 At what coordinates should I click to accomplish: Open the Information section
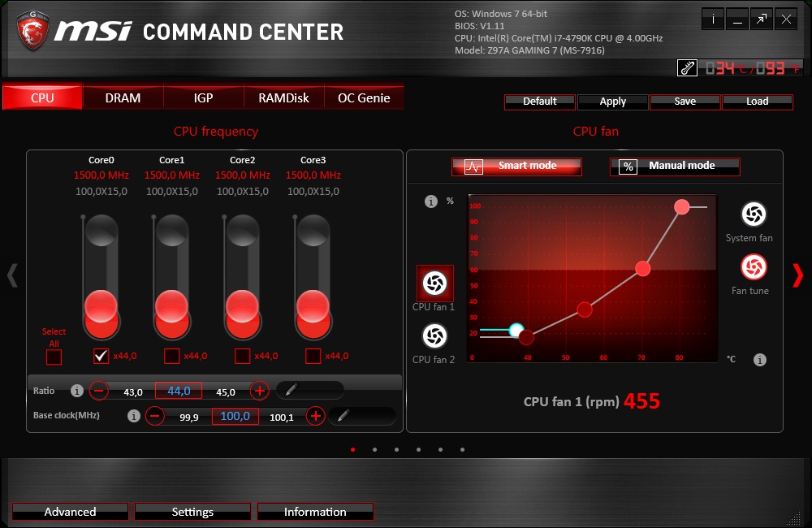[x=315, y=512]
